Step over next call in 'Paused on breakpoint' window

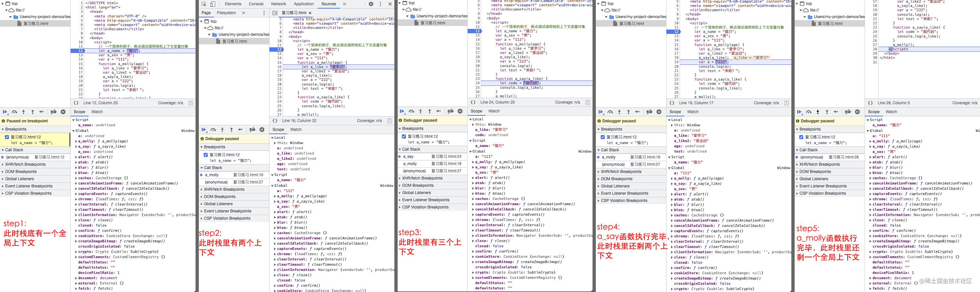[x=14, y=112]
